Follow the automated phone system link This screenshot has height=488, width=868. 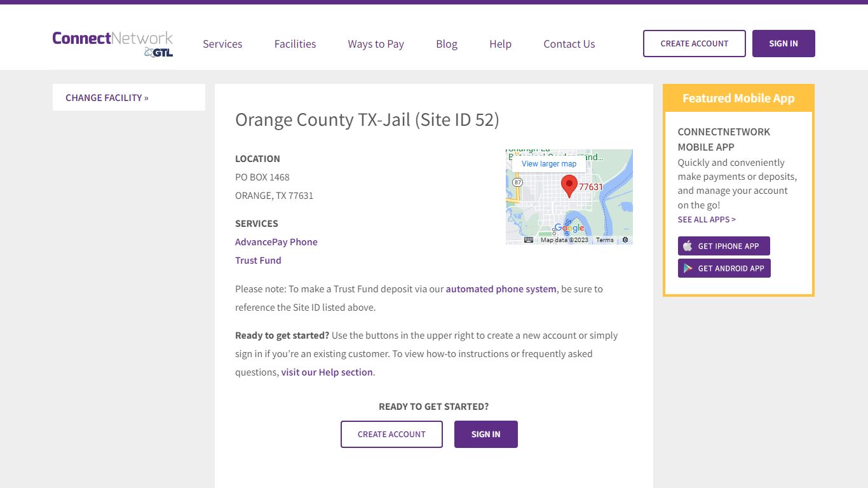(x=501, y=288)
